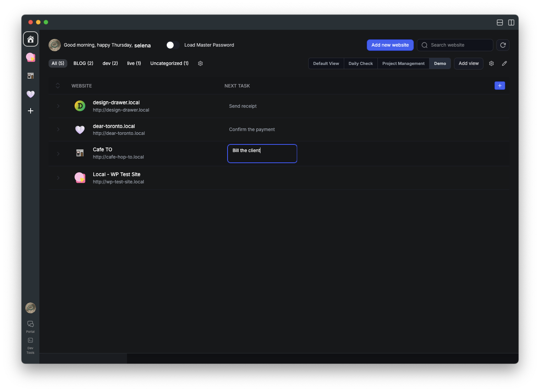Expand the design-drawer.local row
This screenshot has height=392, width=540.
coord(58,106)
